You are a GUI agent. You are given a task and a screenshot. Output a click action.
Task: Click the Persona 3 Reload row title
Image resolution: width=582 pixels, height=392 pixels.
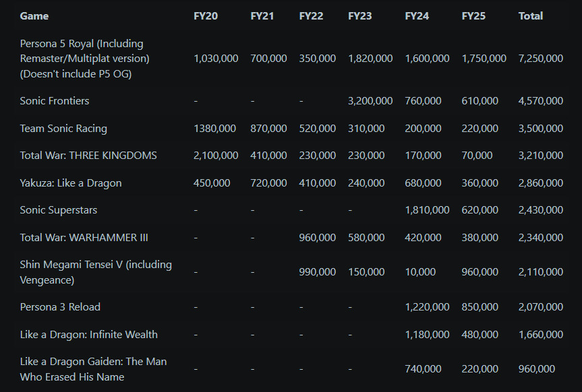60,307
